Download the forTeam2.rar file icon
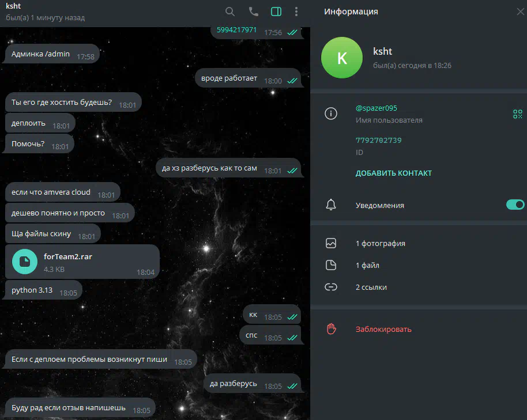The height and width of the screenshot is (420, 527). [x=25, y=262]
